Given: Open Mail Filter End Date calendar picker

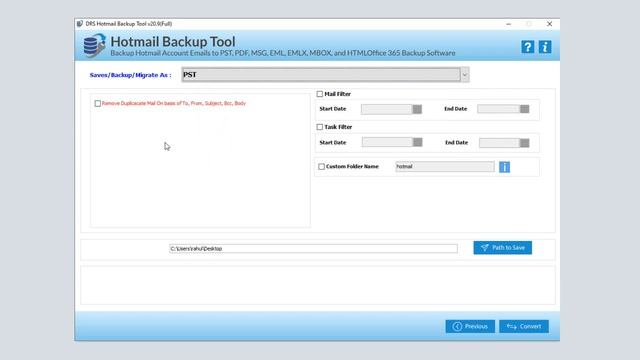Looking at the screenshot, I should pos(524,109).
